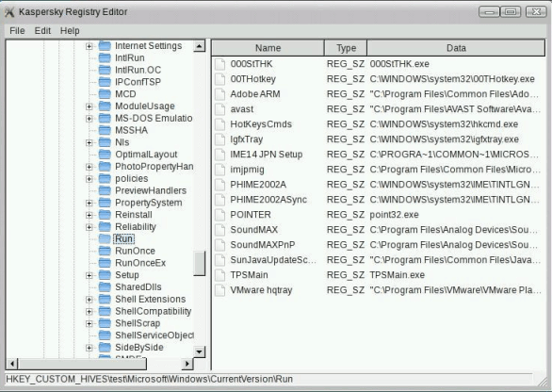Screen dimensions: 552x392
Task: Click the VMware hqtray value icon
Action: [220, 290]
